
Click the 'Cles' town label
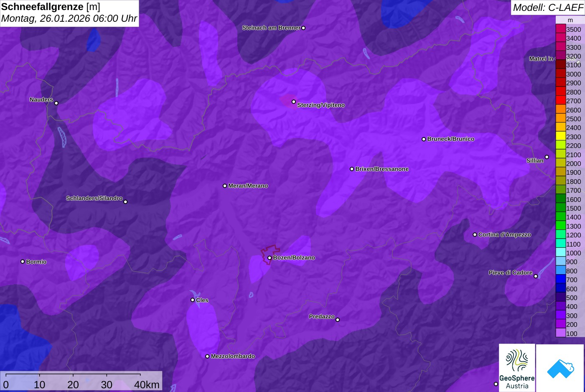click(x=202, y=300)
